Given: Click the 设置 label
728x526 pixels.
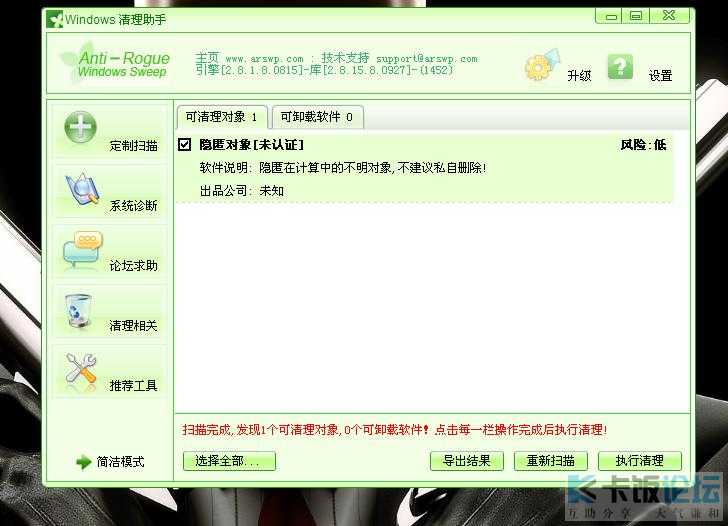Looking at the screenshot, I should click(x=660, y=75).
